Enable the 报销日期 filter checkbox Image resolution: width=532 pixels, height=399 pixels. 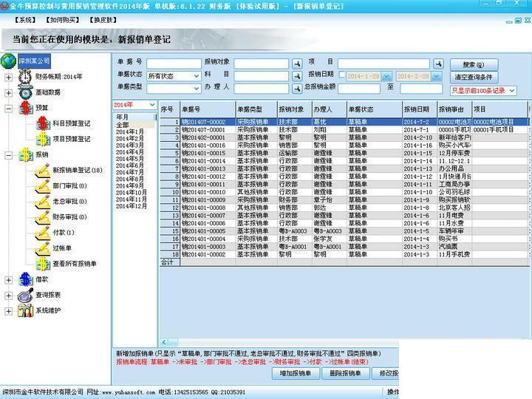(342, 75)
